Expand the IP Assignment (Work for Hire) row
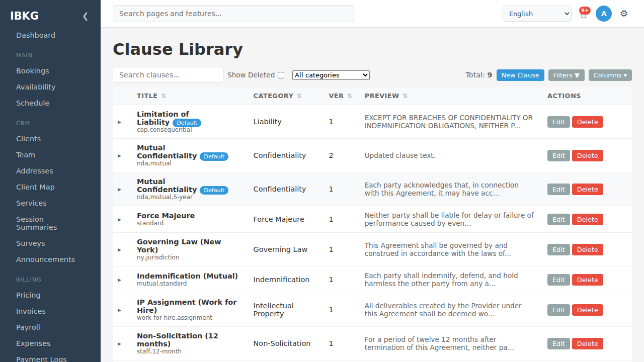 (120, 310)
